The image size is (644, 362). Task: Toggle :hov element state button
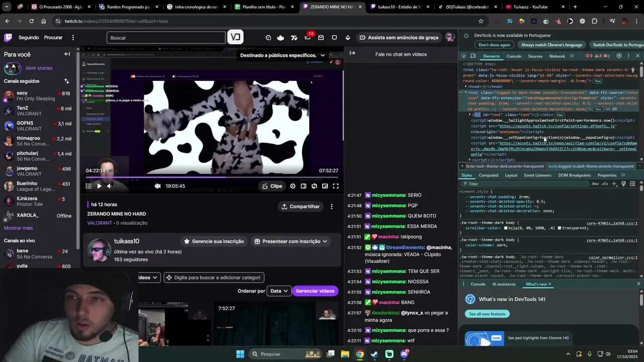[x=595, y=184]
